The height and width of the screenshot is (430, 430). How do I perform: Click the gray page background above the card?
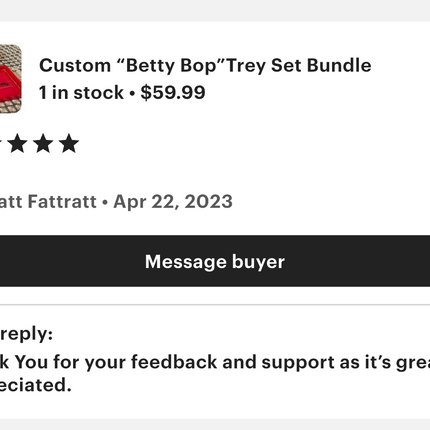215,10
